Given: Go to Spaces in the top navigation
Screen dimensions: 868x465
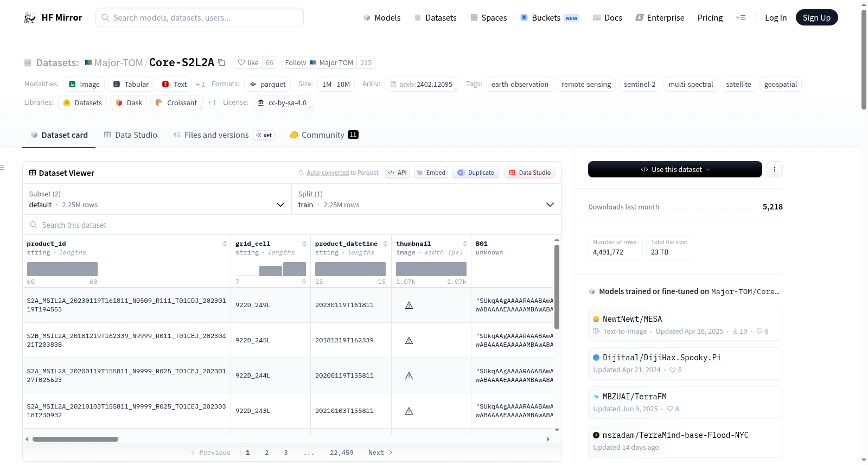Looking at the screenshot, I should 488,18.
